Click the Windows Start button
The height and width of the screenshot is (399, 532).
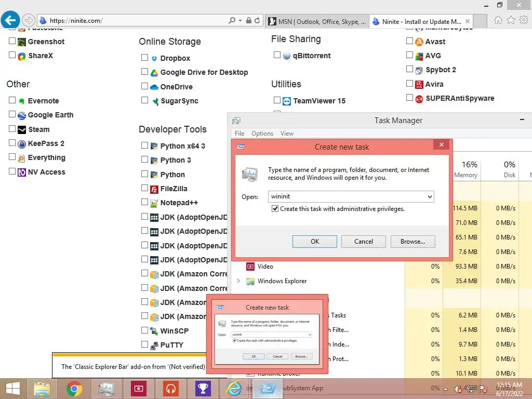(13, 389)
